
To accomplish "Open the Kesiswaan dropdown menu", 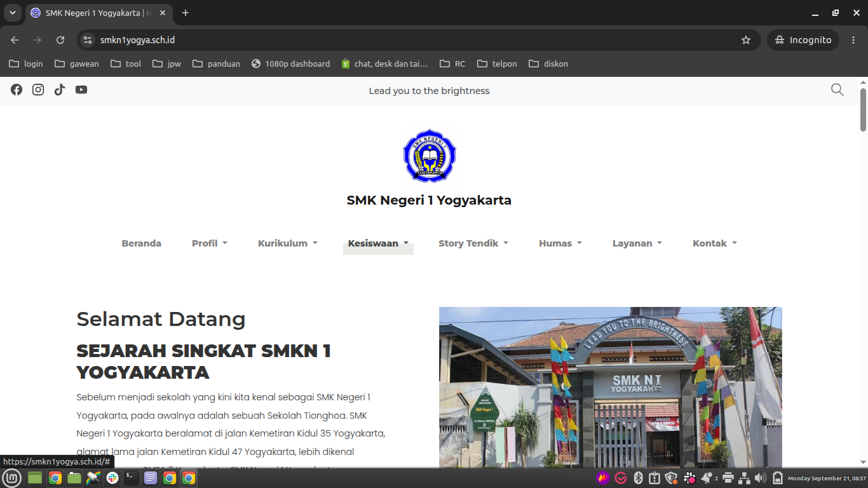I will pos(378,243).
